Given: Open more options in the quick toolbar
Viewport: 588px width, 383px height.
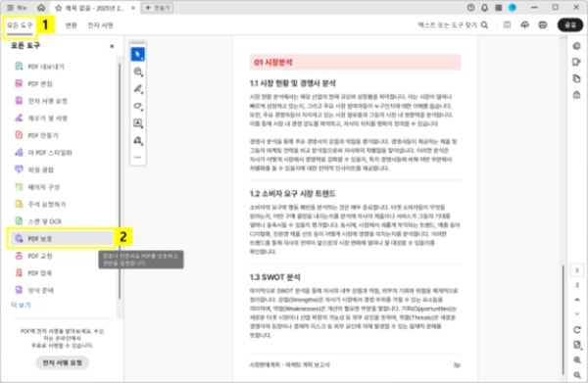Looking at the screenshot, I should click(138, 158).
